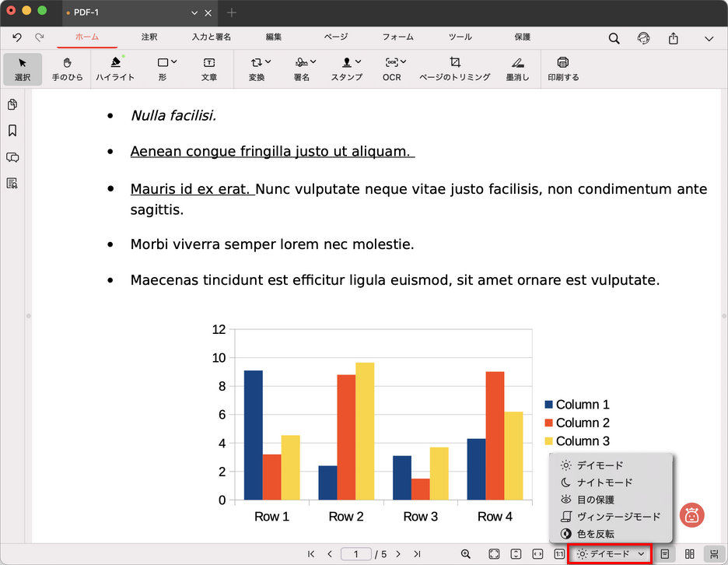Toggle 色を反転 invert colors option

coord(595,534)
